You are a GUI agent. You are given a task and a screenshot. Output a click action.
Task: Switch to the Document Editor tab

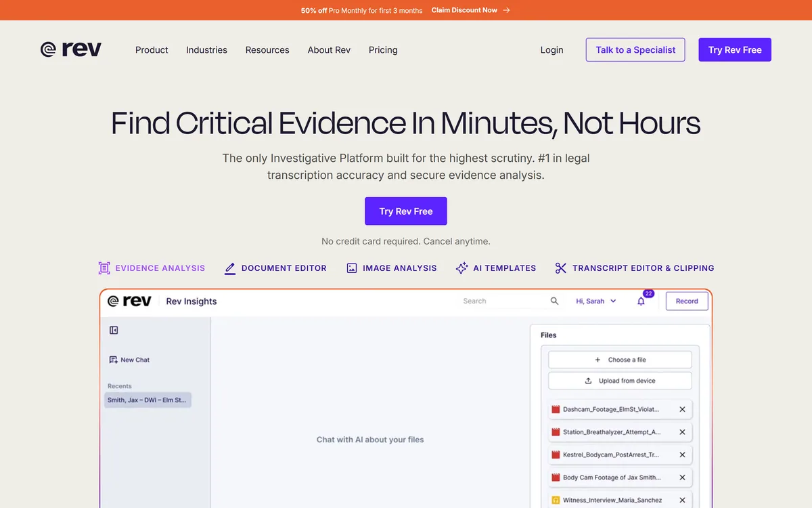click(x=275, y=268)
